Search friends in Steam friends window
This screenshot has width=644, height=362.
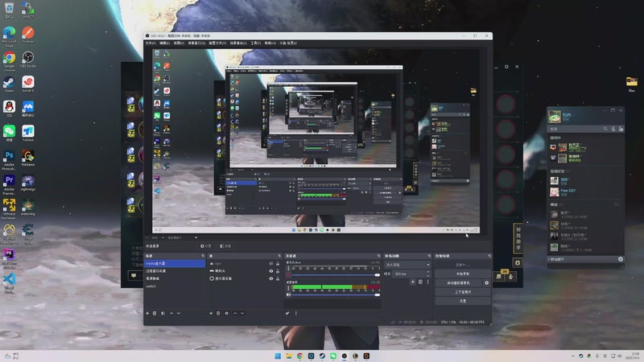(x=605, y=129)
